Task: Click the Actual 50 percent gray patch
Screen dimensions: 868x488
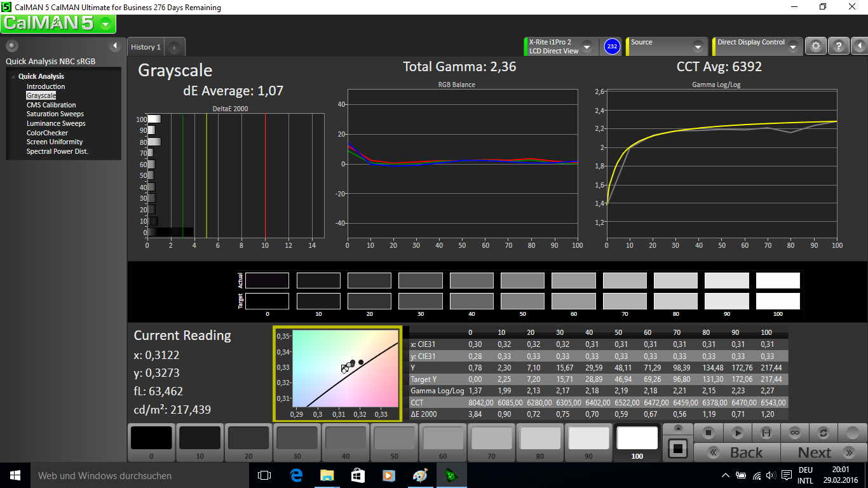Action: [x=523, y=281]
